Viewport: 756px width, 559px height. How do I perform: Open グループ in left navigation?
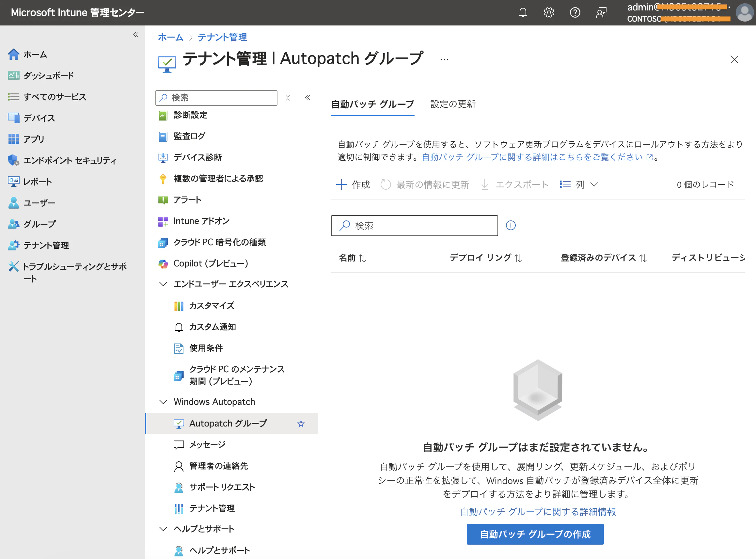coord(32,224)
